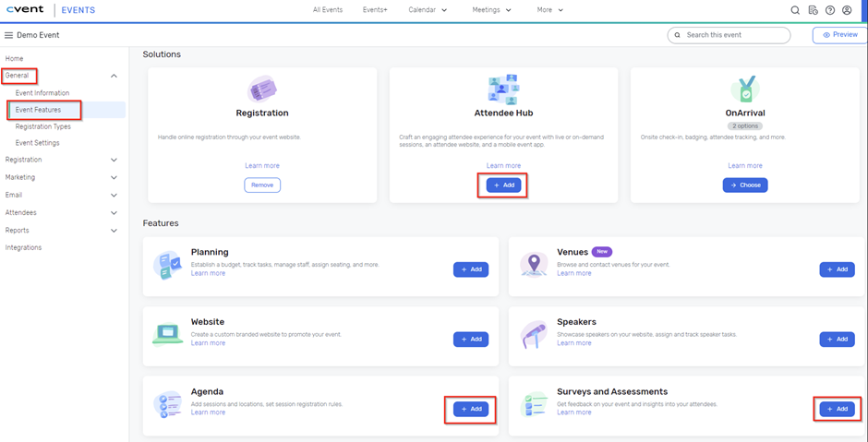This screenshot has height=442, width=868.
Task: Click the Preview button
Action: click(x=839, y=35)
